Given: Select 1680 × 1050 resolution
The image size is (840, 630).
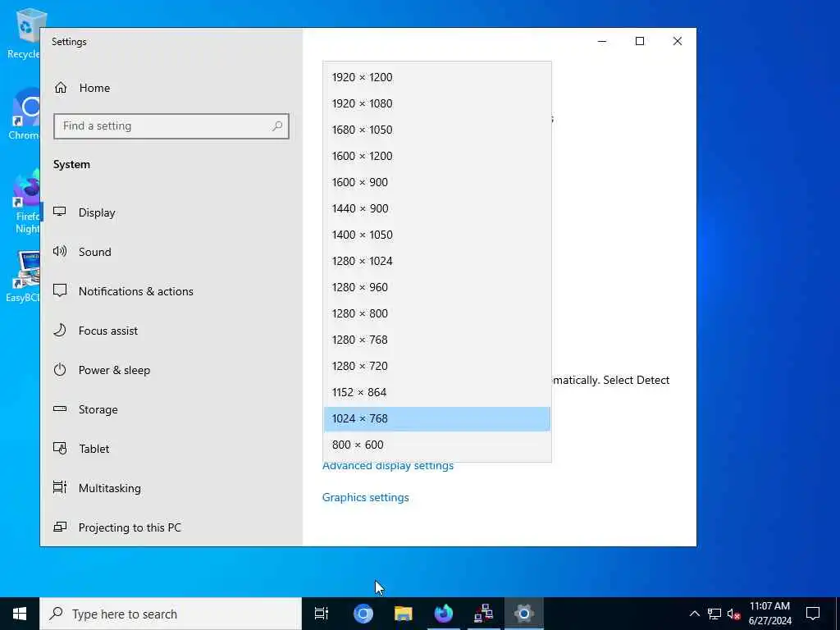Looking at the screenshot, I should [436, 130].
